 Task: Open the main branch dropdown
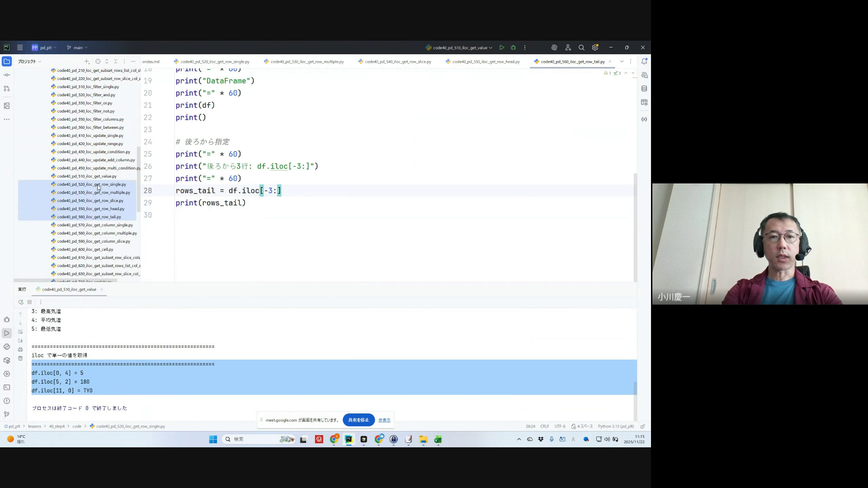[x=77, y=47]
